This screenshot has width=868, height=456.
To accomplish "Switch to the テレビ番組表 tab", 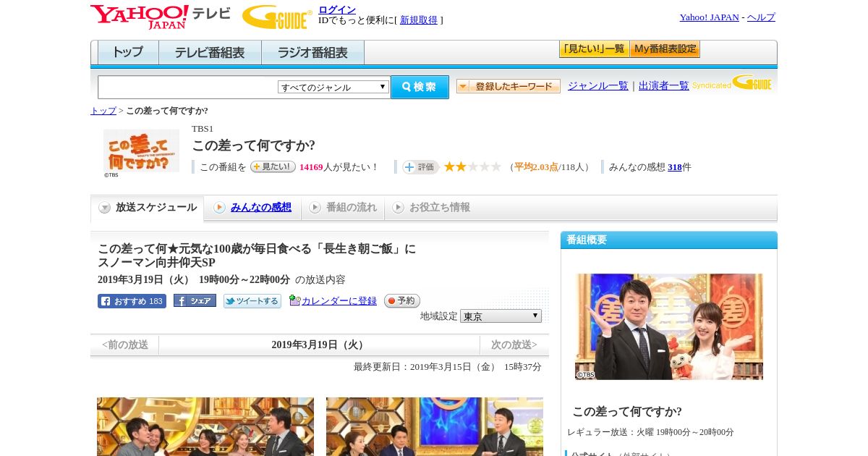I will pos(210,53).
